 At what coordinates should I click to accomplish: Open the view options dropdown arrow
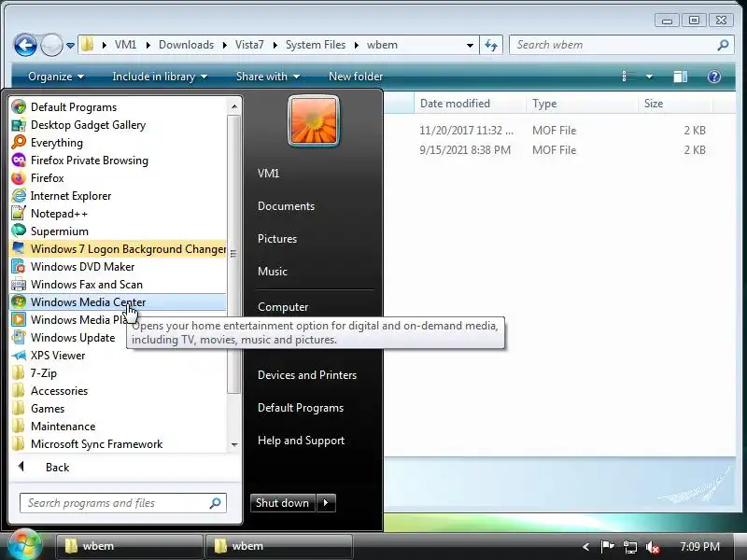coord(649,77)
